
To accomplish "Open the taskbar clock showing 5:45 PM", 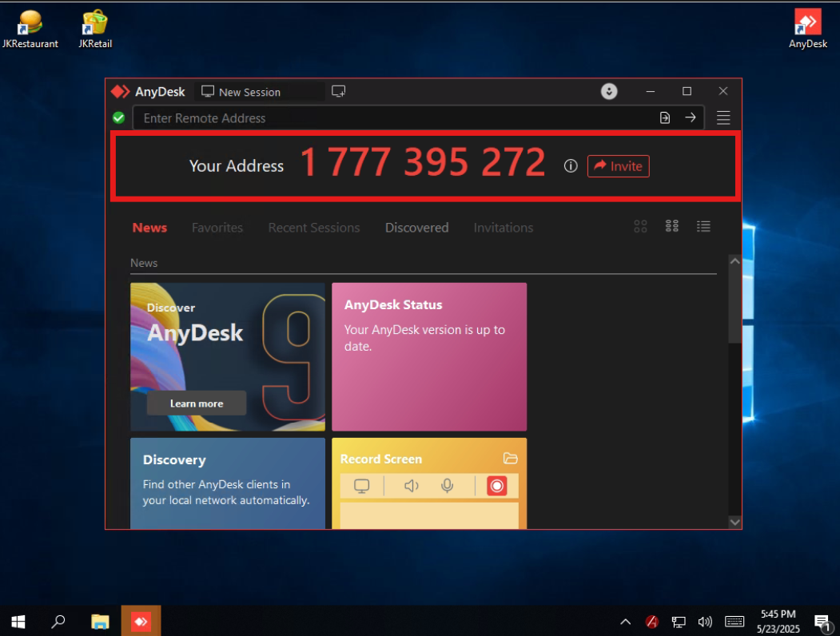I will [x=778, y=621].
